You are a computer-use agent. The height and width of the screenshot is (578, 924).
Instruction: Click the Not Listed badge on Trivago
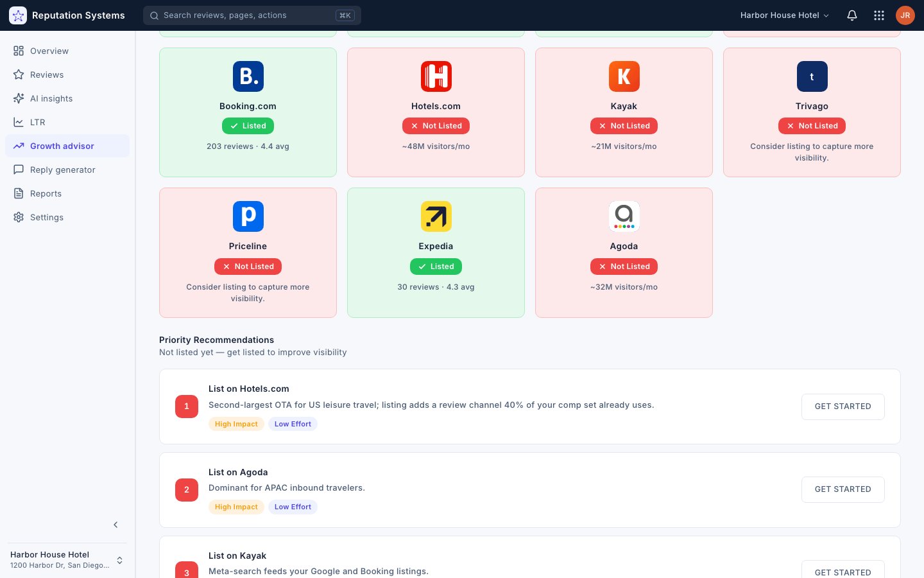pos(812,126)
